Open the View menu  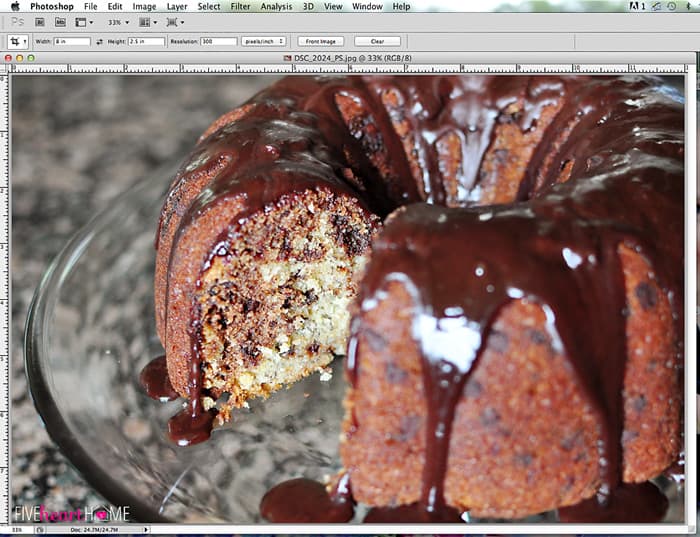pos(333,6)
